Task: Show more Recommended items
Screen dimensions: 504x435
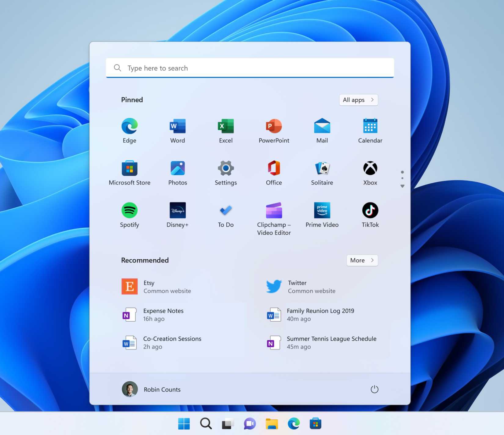Action: pos(362,260)
